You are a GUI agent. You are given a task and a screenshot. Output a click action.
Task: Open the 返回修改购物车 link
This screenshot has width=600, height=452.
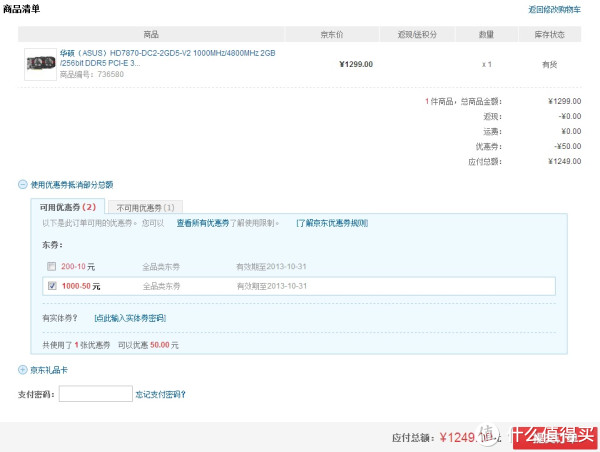click(554, 10)
